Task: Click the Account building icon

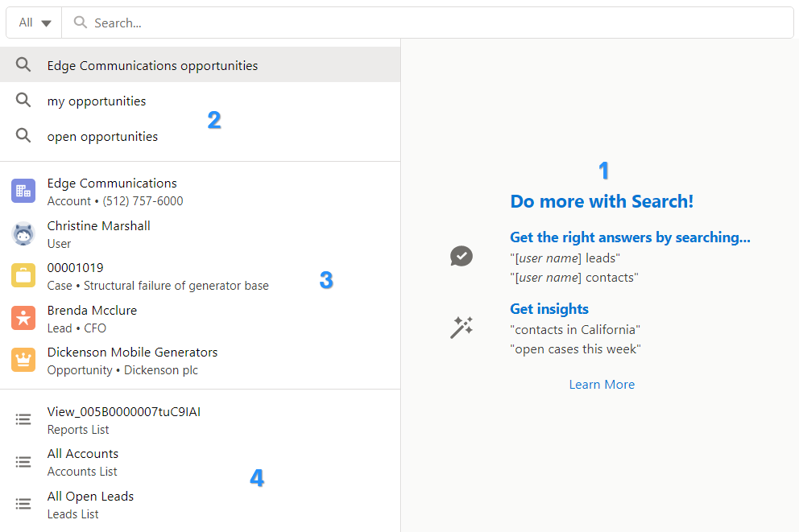Action: 23,191
